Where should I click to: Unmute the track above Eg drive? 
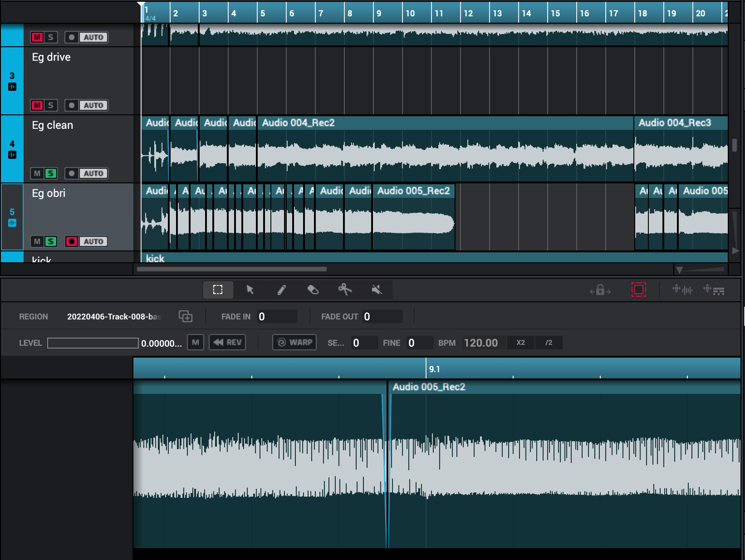point(37,37)
